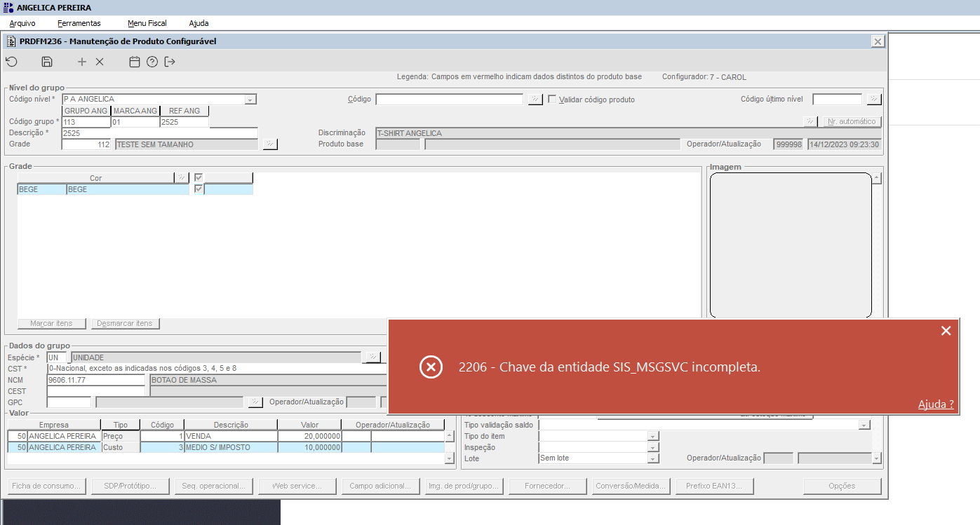Delete record using the toolbar X icon

pyautogui.click(x=100, y=62)
